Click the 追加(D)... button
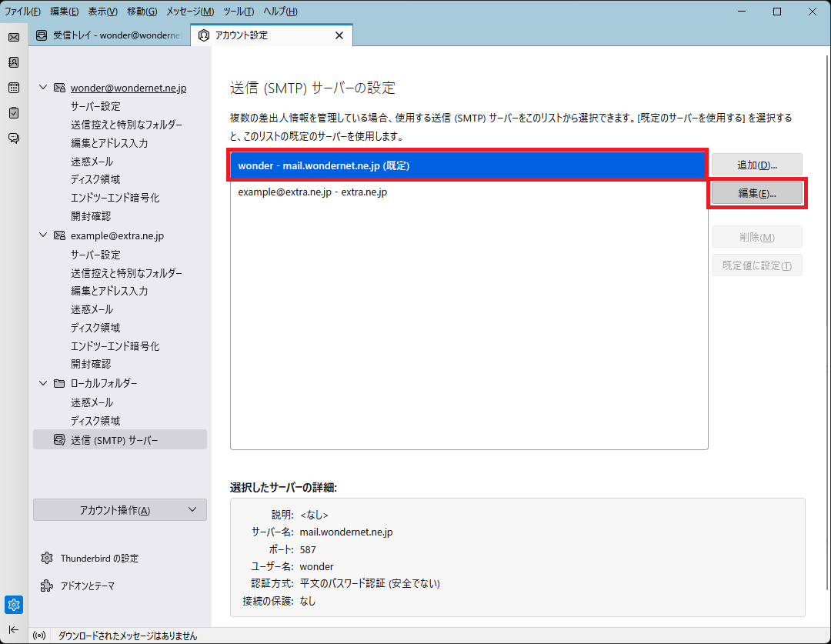831x644 pixels. pyautogui.click(x=757, y=165)
